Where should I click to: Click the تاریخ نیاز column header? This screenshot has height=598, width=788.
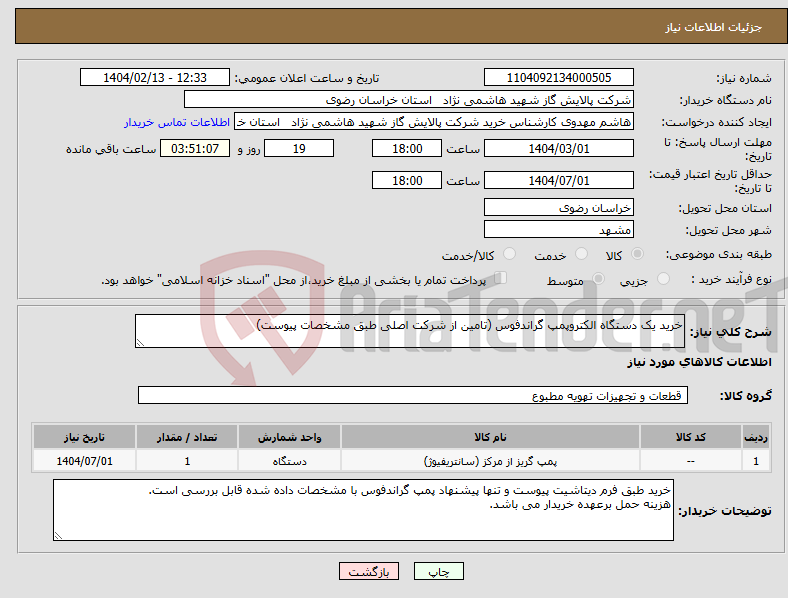tap(84, 437)
